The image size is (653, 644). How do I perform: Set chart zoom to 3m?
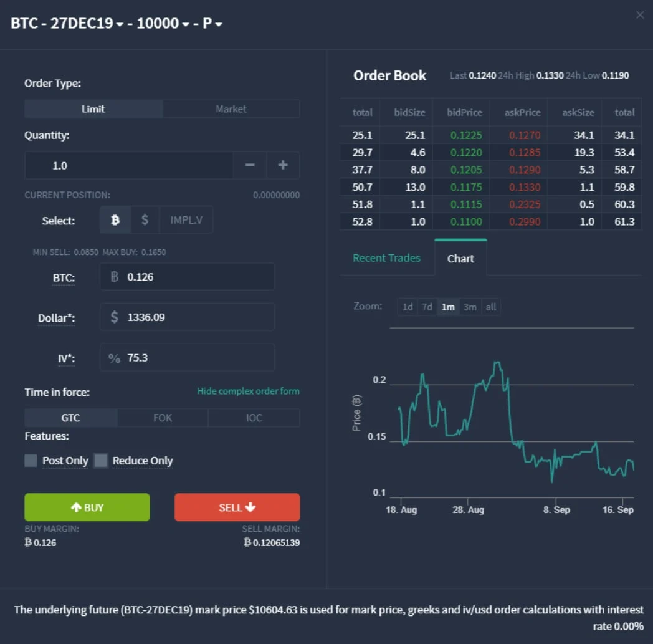(x=470, y=307)
